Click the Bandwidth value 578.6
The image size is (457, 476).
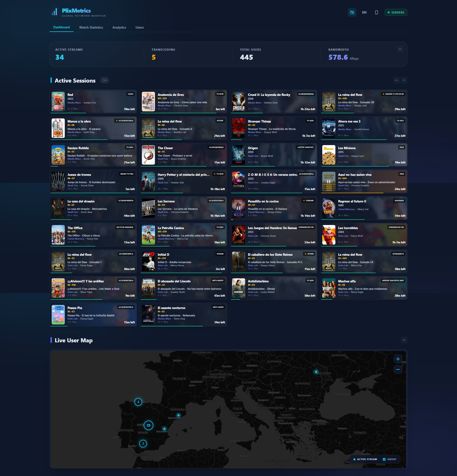coord(338,57)
